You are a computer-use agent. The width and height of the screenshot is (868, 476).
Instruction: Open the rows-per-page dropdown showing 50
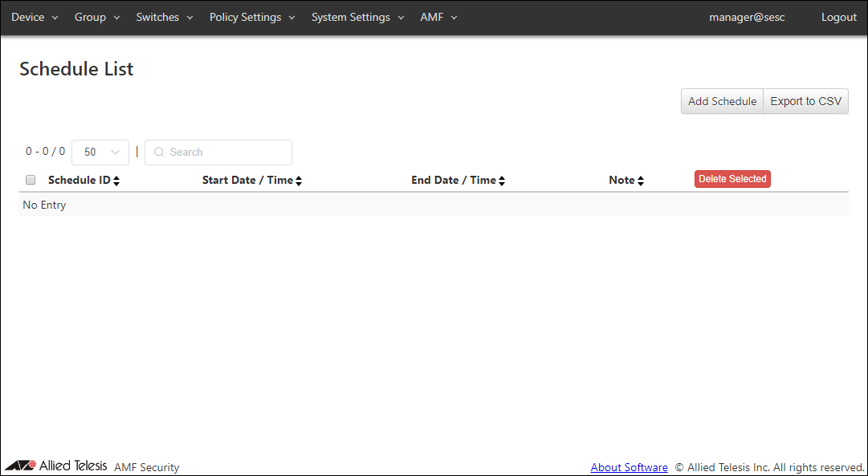click(x=100, y=153)
